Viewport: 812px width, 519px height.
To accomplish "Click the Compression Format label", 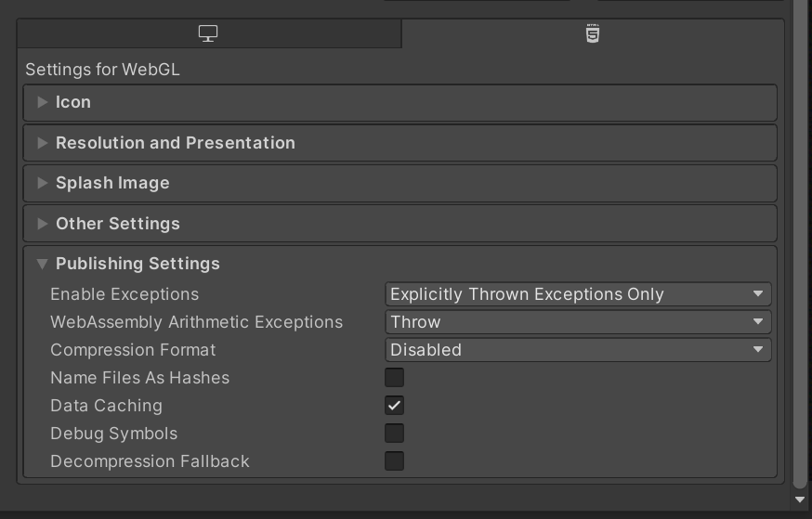I will [133, 350].
